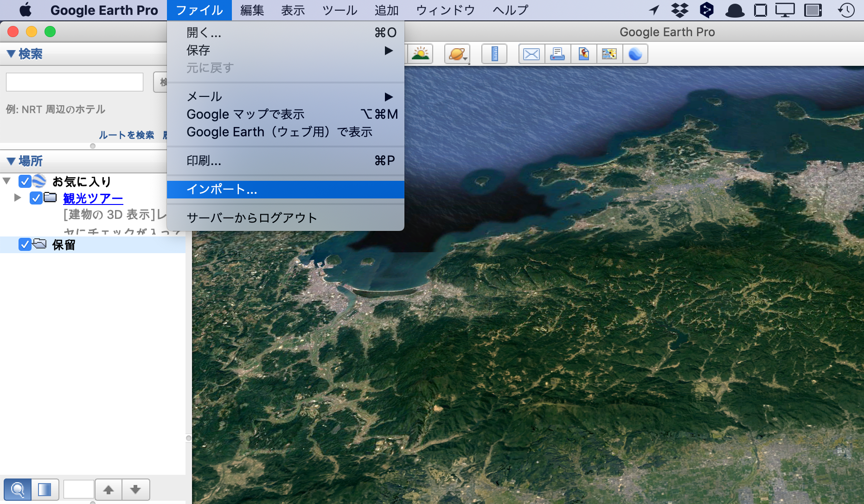Image resolution: width=864 pixels, height=504 pixels.
Task: Click the blue hexagon menu bar icon
Action: 707,10
